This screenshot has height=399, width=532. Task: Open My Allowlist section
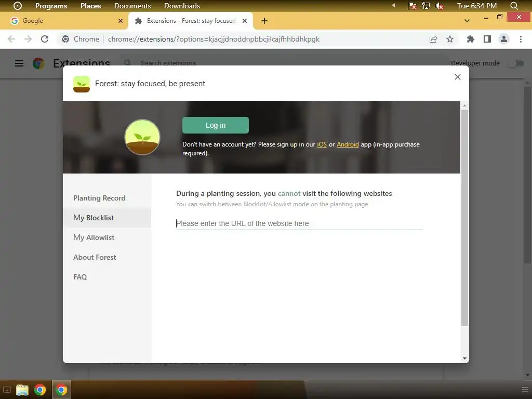(94, 237)
